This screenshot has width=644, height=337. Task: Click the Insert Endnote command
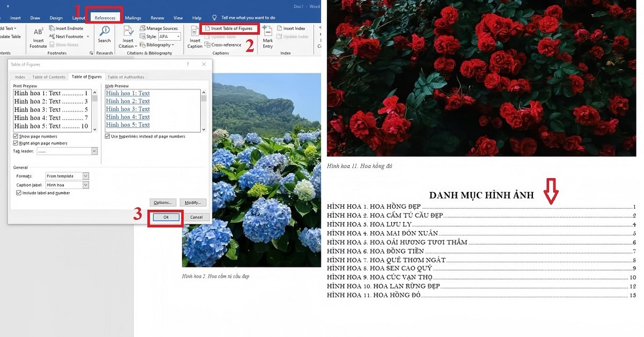click(x=66, y=28)
